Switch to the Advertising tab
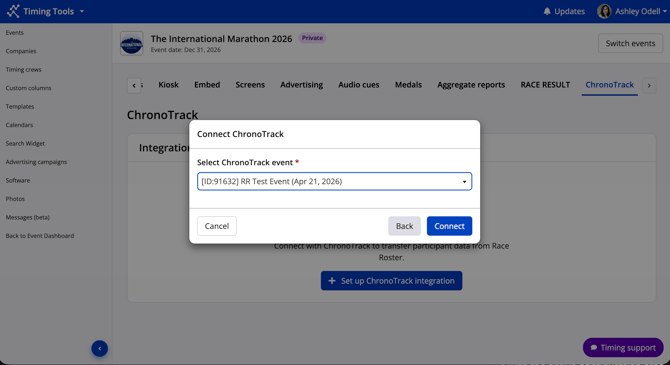The width and height of the screenshot is (670, 365). pos(302,85)
